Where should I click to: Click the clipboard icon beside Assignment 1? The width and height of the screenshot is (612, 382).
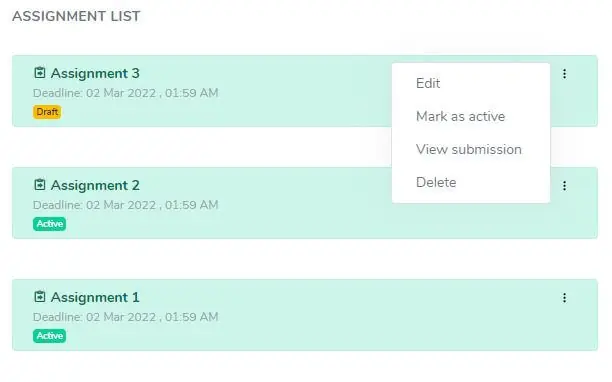[39, 297]
